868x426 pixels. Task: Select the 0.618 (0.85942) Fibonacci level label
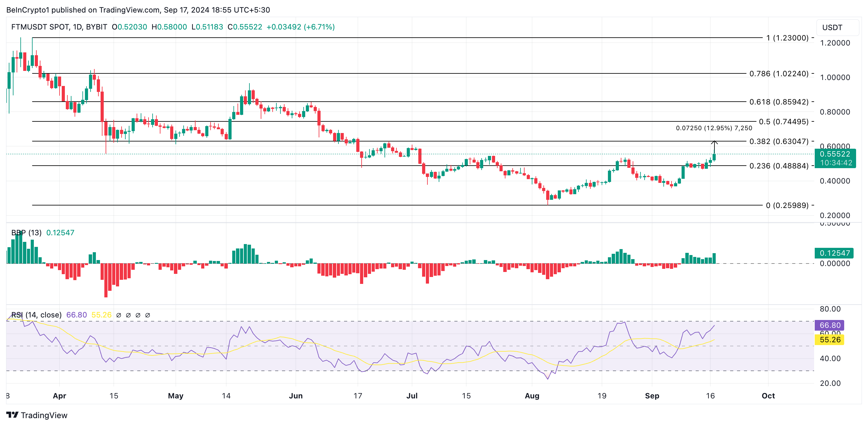pyautogui.click(x=779, y=102)
